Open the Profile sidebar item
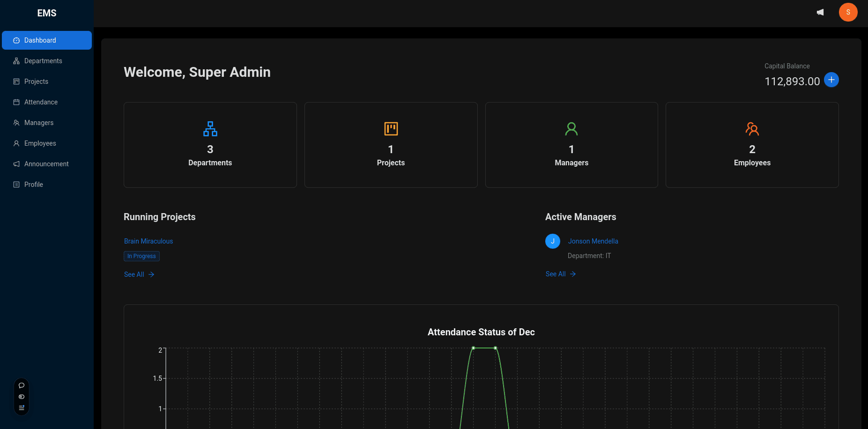The height and width of the screenshot is (429, 868). pos(47,185)
